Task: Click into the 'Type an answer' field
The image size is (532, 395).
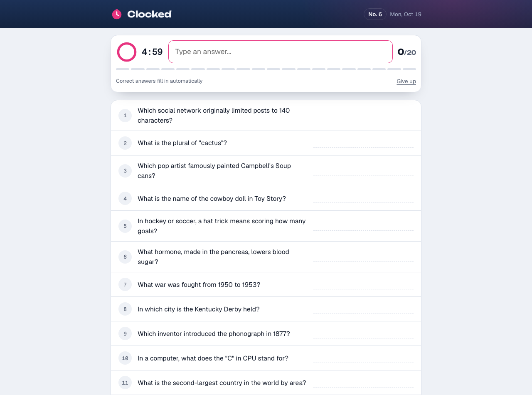Action: tap(281, 52)
